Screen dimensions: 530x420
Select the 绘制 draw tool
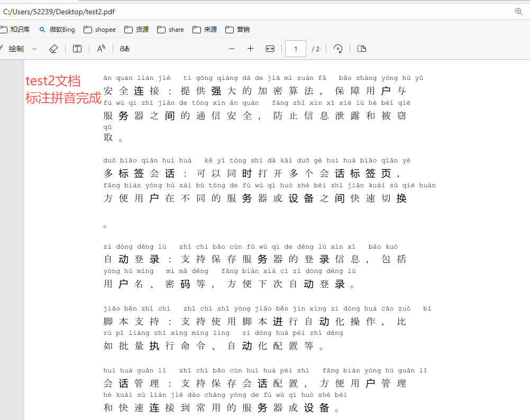[x=13, y=49]
